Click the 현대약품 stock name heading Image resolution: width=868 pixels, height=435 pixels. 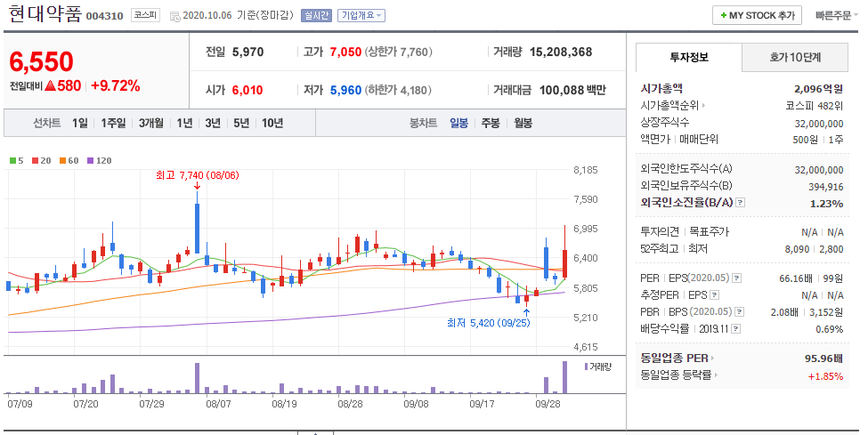point(45,14)
